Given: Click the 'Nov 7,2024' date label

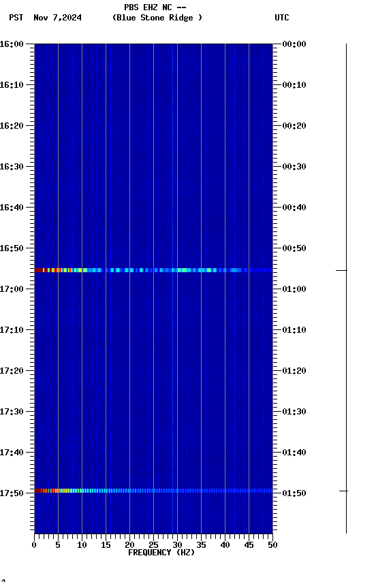Looking at the screenshot, I should [57, 18].
